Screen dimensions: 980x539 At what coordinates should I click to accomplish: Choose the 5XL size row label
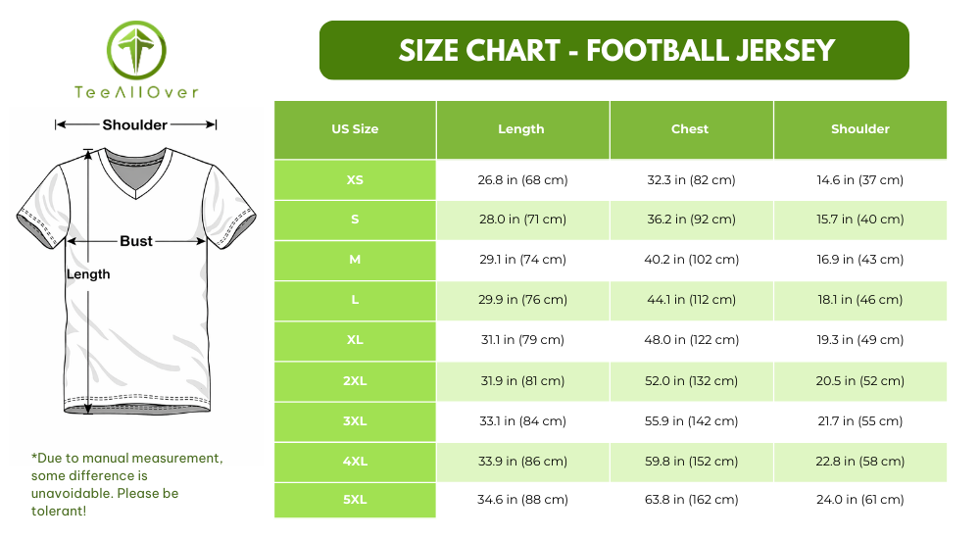click(355, 500)
